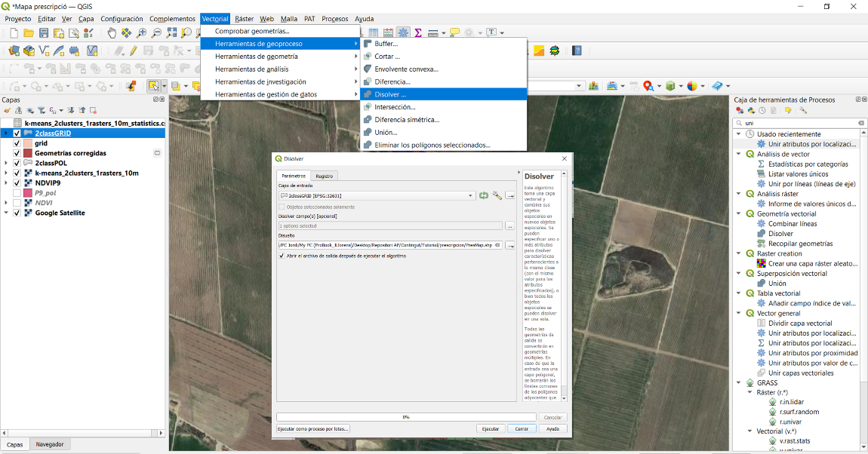This screenshot has height=454, width=868.
Task: Click the Save Project floppy icon
Action: [x=44, y=33]
